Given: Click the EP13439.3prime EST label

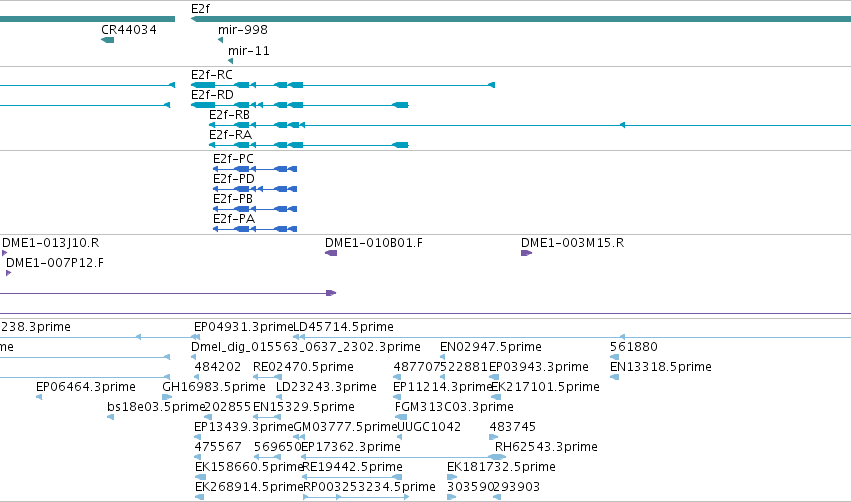Looking at the screenshot, I should pyautogui.click(x=244, y=427).
